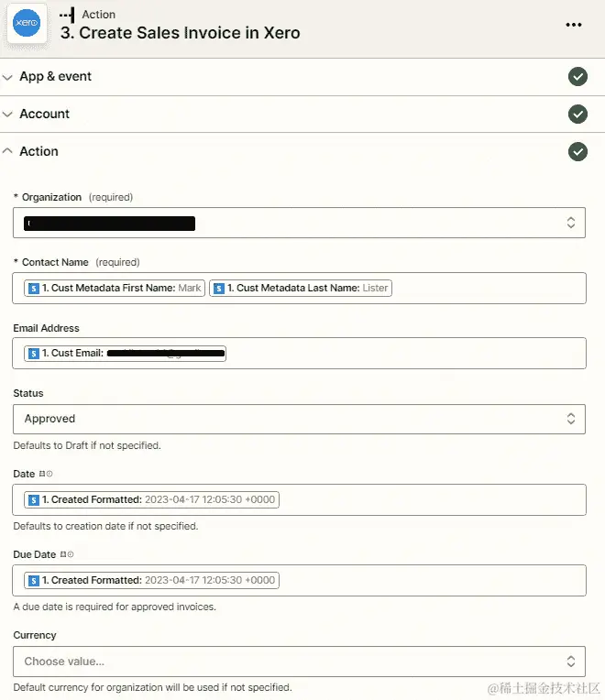Open the three-dot more options menu
605x700 pixels.
(573, 25)
